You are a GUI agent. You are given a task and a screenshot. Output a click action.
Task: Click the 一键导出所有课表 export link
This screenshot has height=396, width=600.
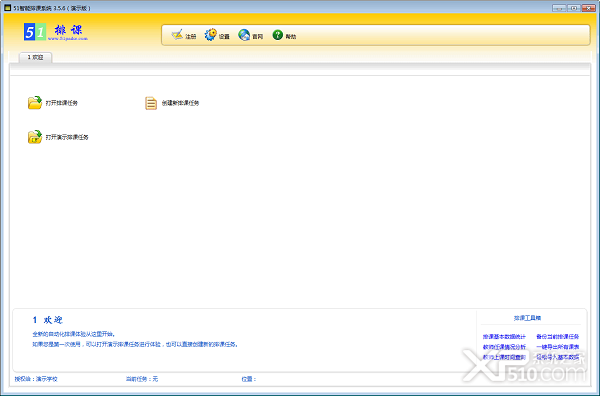558,347
